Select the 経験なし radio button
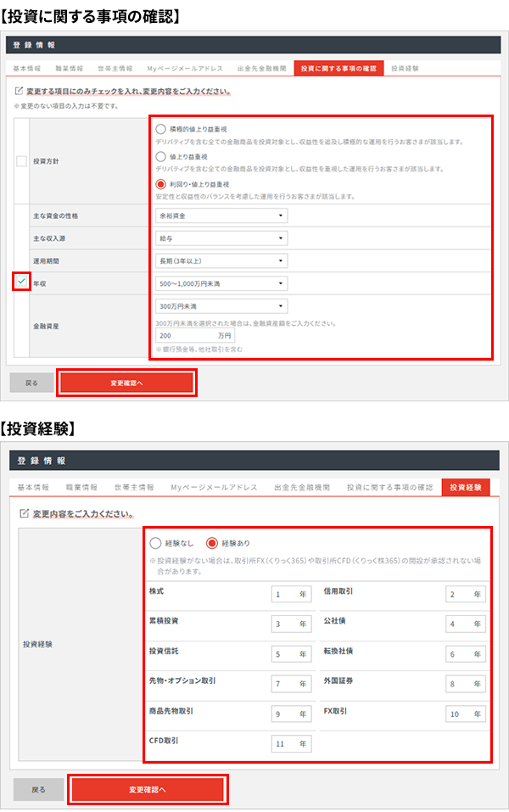The height and width of the screenshot is (812, 509). point(155,543)
